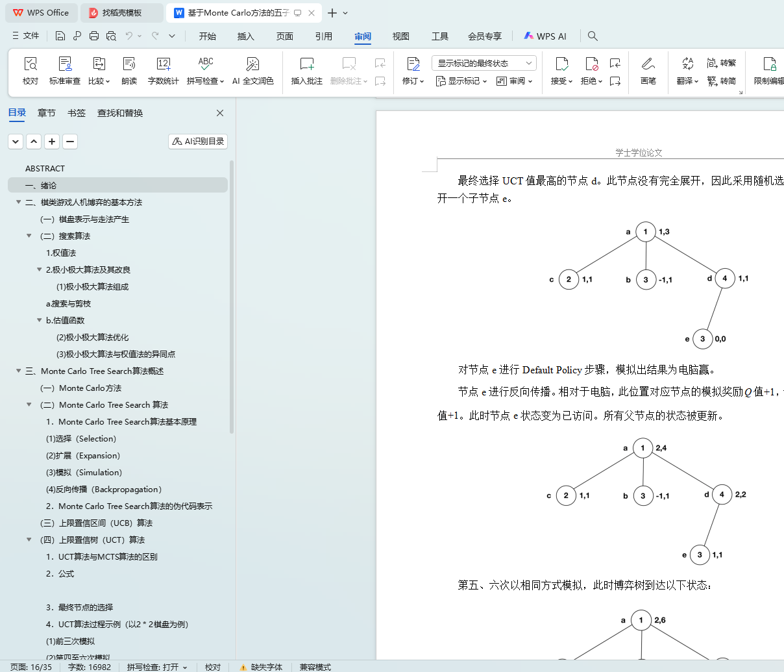
Task: Switch to the 插入 ribbon tab
Action: coord(246,36)
